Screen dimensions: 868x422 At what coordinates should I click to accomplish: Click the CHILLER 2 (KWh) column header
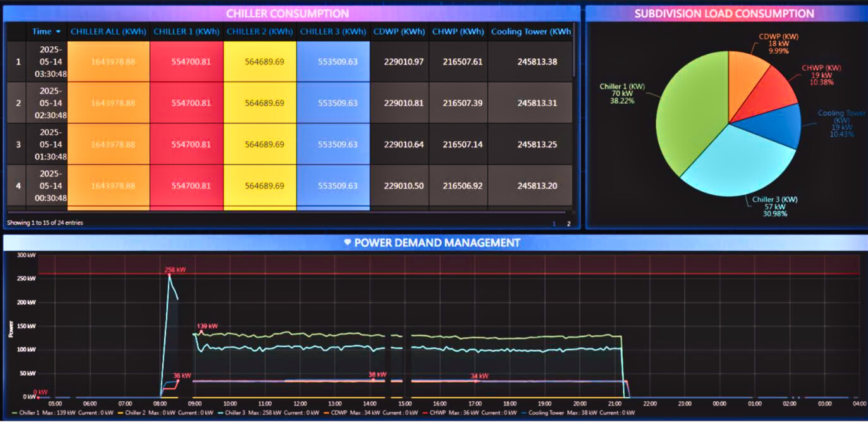(259, 32)
